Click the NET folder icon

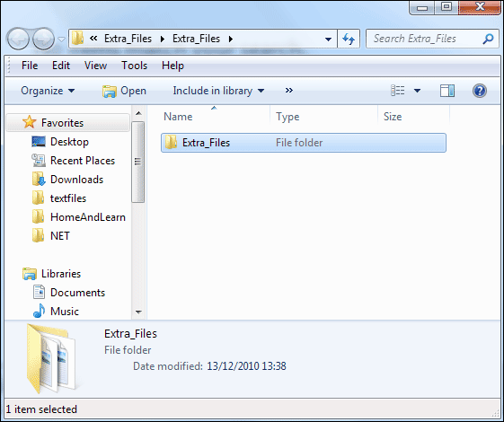coord(39,235)
